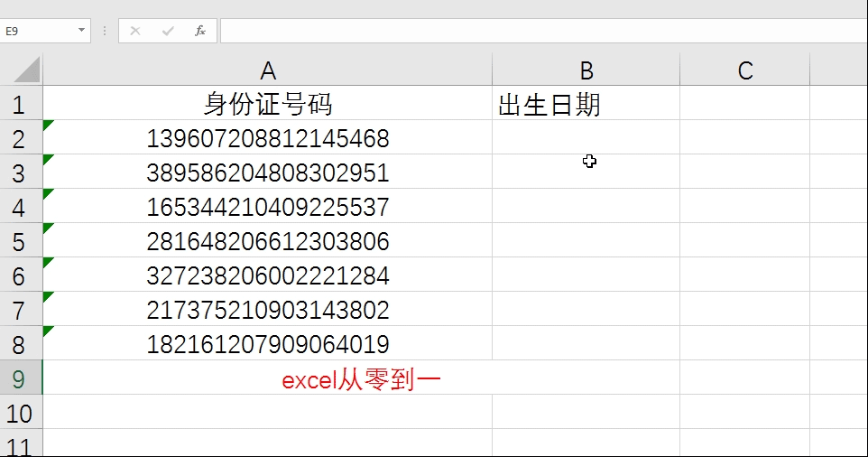This screenshot has width=868, height=457.
Task: Click the 身份证号码 header cell
Action: pos(268,104)
